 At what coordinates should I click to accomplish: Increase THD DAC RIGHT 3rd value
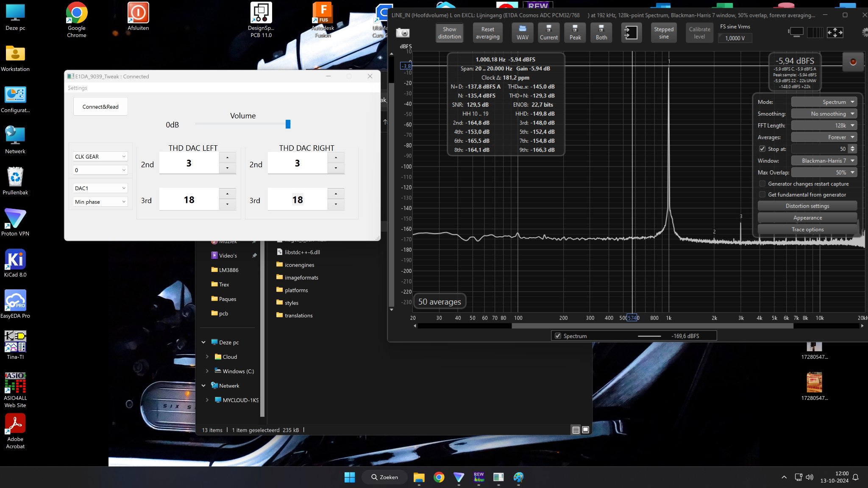336,194
